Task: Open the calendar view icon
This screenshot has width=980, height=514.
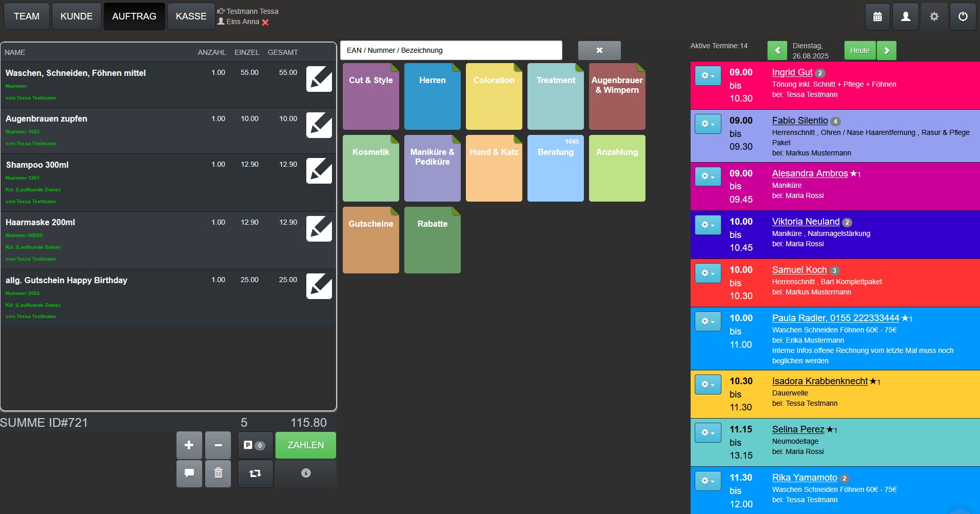Action: [x=877, y=17]
